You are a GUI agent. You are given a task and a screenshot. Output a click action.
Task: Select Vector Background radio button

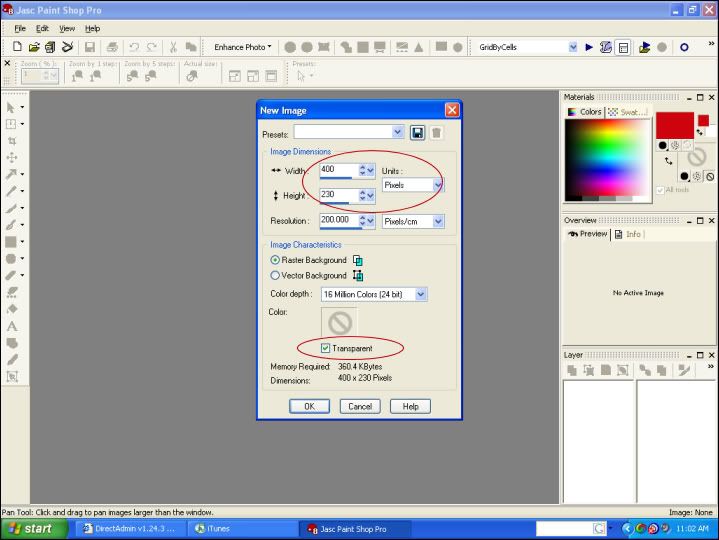275,276
